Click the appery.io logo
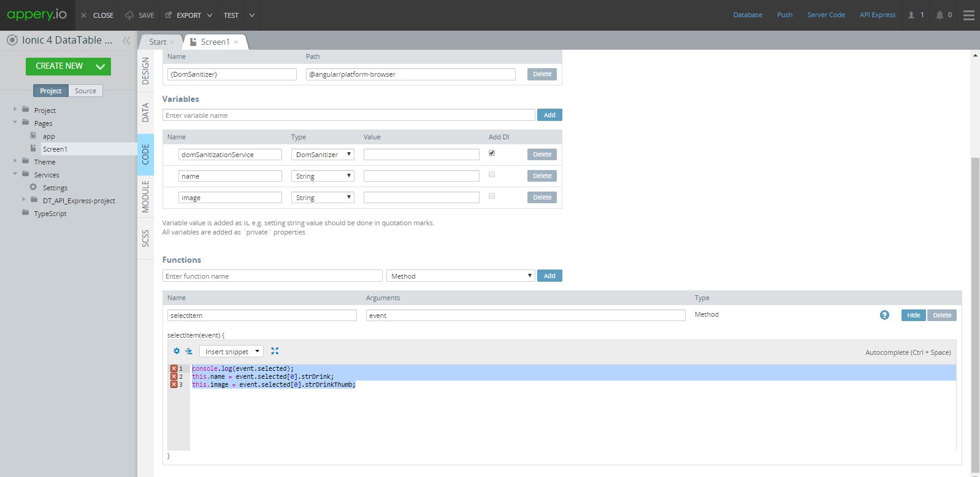The height and width of the screenshot is (477, 980). (x=37, y=14)
